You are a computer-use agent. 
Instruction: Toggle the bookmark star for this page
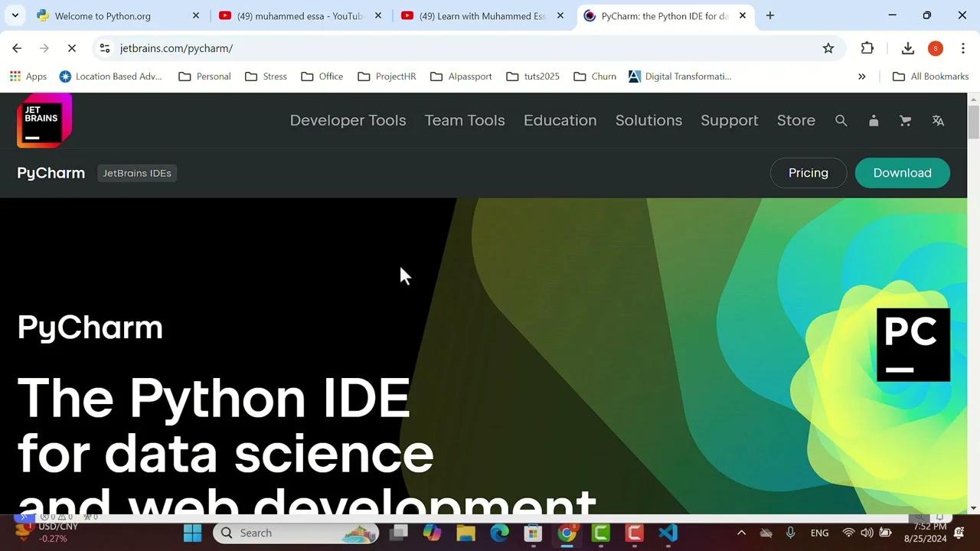[x=828, y=47]
